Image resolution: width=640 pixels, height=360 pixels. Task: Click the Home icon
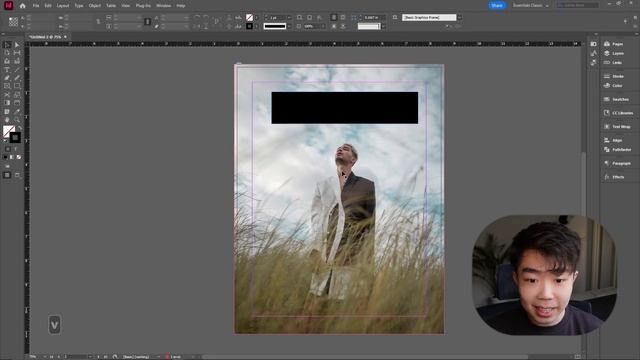click(22, 6)
